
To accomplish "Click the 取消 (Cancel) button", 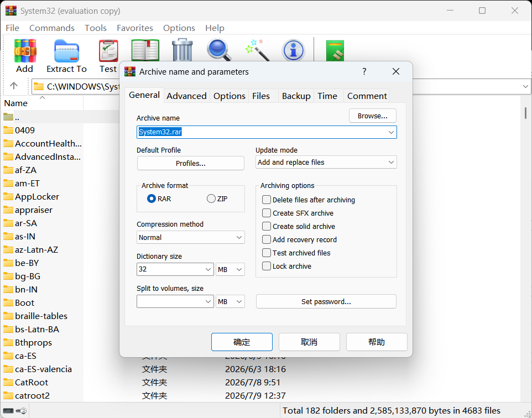I will 309,342.
